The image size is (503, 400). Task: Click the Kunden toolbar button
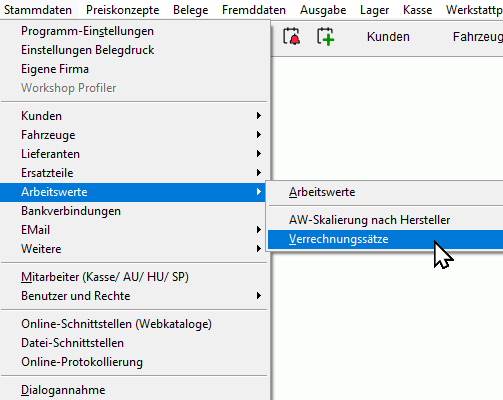pos(388,37)
